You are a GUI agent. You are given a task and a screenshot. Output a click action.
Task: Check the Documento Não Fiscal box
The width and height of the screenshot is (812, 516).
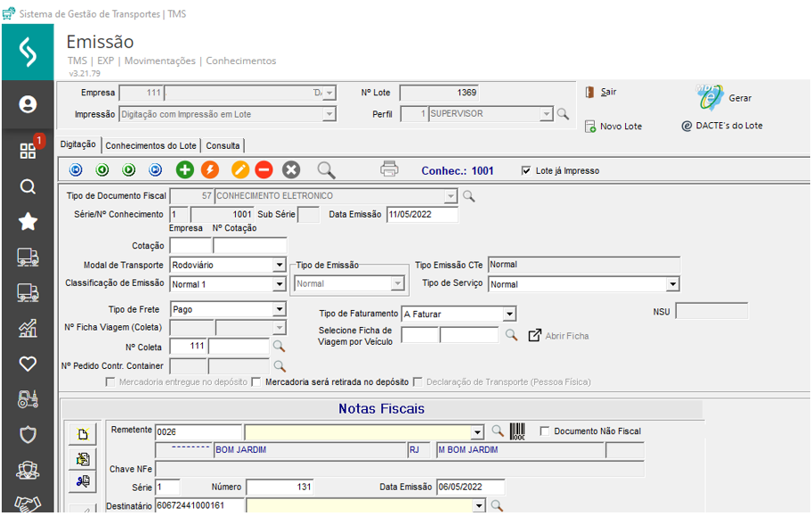coord(545,431)
